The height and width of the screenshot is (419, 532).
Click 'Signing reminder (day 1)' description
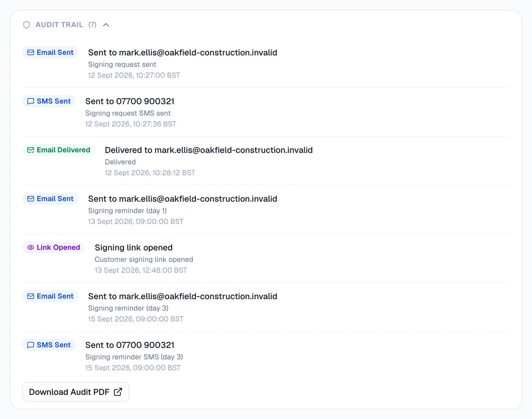[x=127, y=211]
